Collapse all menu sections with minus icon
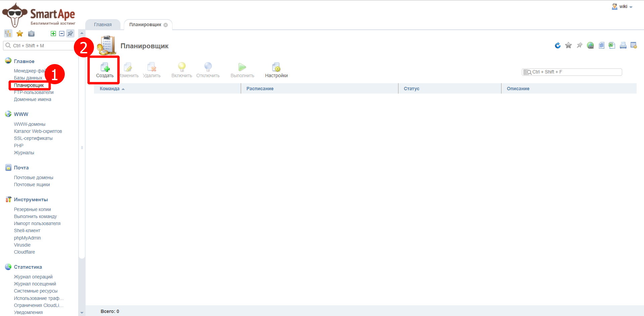The width and height of the screenshot is (644, 316). click(62, 34)
